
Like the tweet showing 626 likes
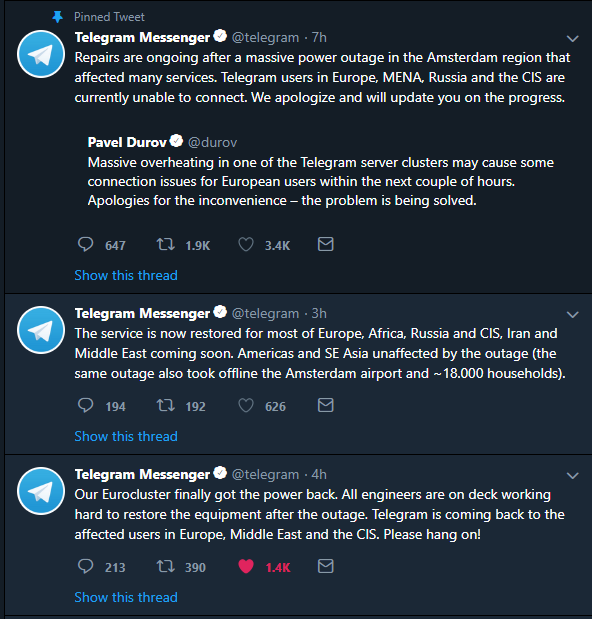246,405
